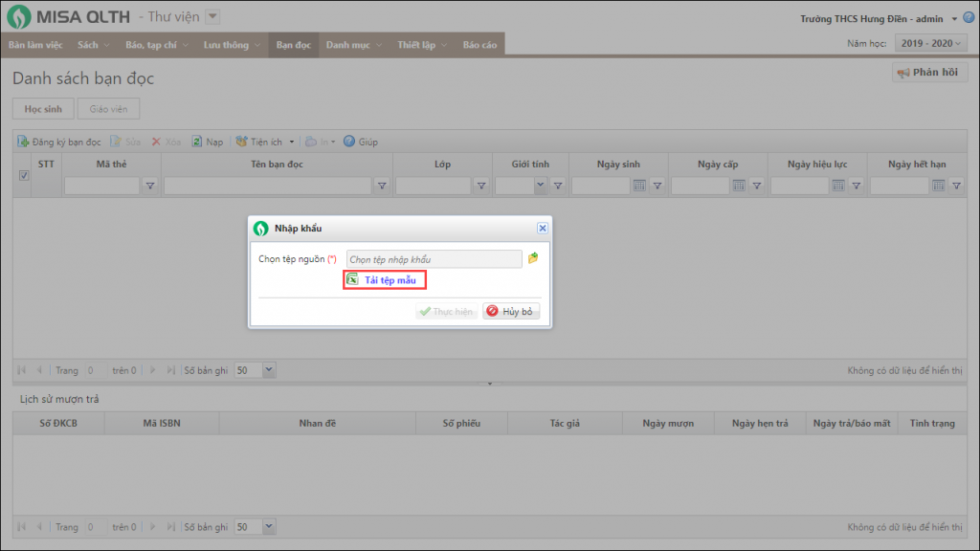
Task: Switch to the Giáo viên tab
Action: tap(108, 109)
